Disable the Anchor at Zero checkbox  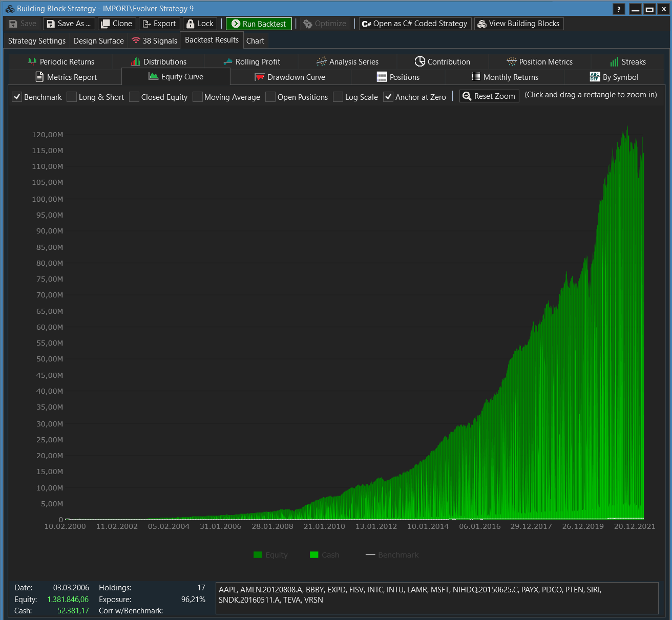(x=388, y=97)
